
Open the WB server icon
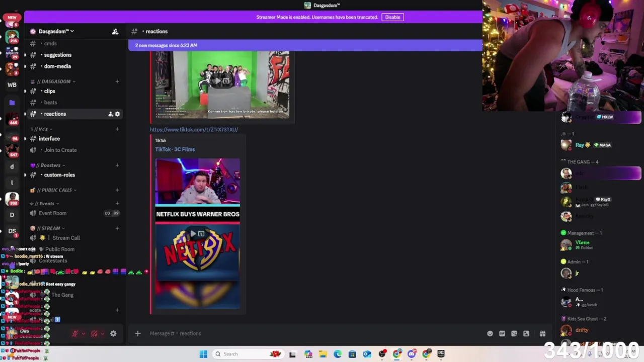click(x=12, y=85)
